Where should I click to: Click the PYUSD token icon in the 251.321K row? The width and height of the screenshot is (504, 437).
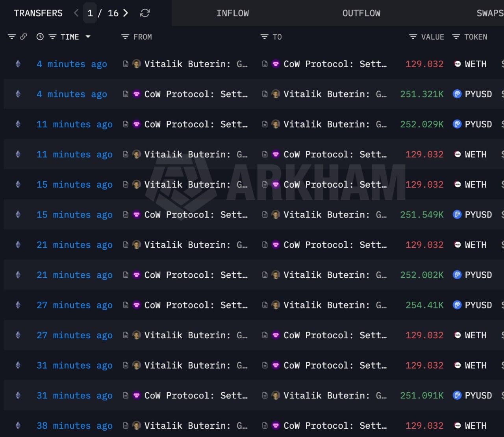[x=457, y=94]
